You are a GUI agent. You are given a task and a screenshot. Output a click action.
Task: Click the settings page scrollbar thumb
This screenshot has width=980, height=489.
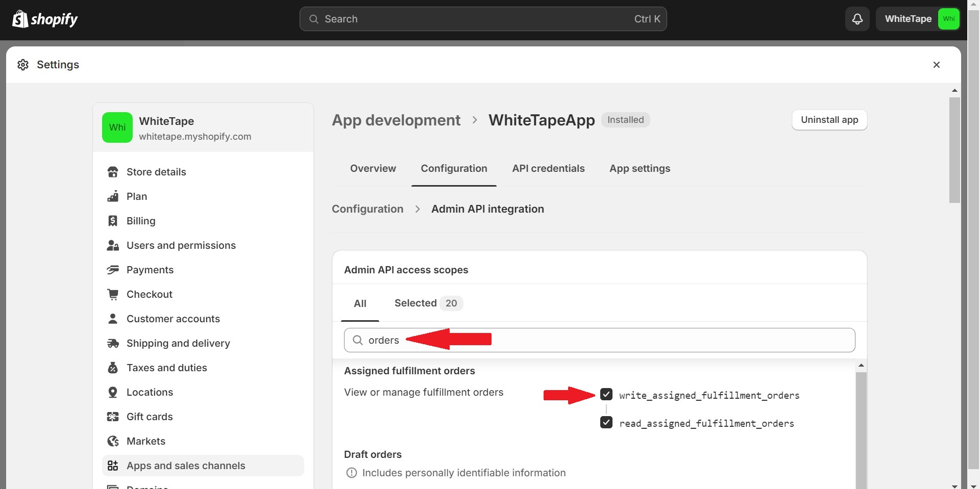[954, 150]
